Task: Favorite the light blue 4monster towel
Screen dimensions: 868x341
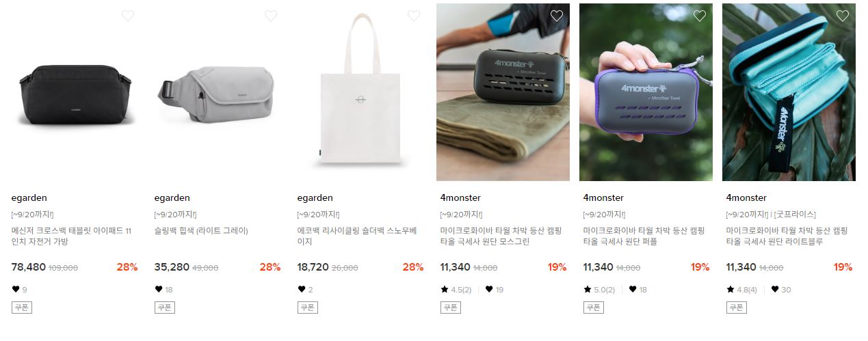Action: click(x=843, y=16)
